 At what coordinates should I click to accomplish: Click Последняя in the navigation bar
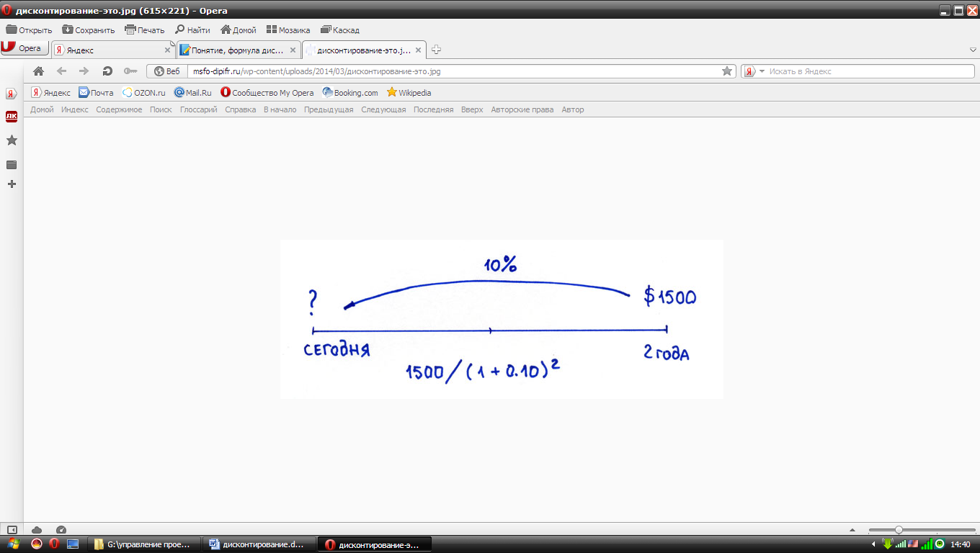(x=433, y=109)
